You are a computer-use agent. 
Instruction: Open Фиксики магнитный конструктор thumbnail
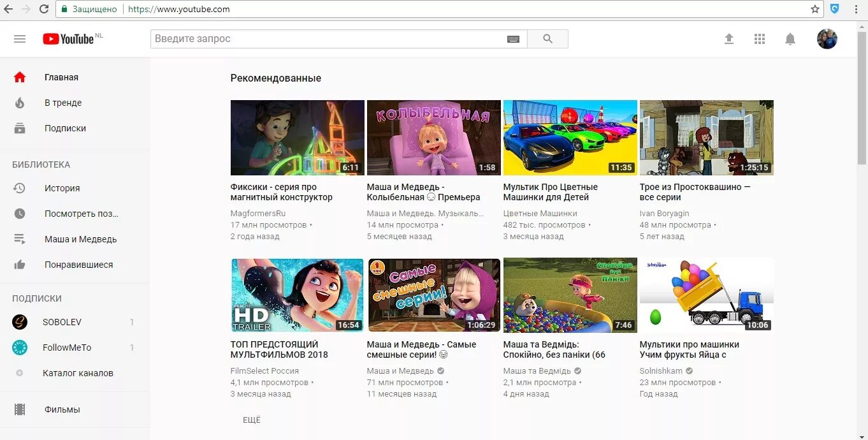click(x=298, y=138)
